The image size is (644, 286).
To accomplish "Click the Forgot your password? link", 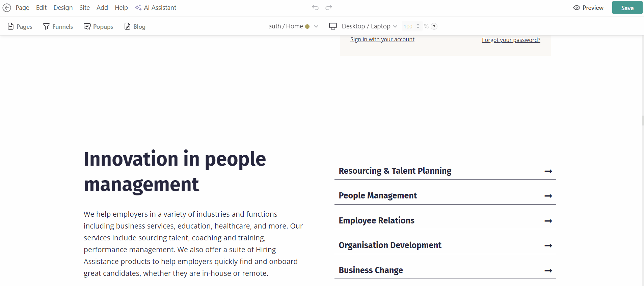I will pyautogui.click(x=511, y=40).
